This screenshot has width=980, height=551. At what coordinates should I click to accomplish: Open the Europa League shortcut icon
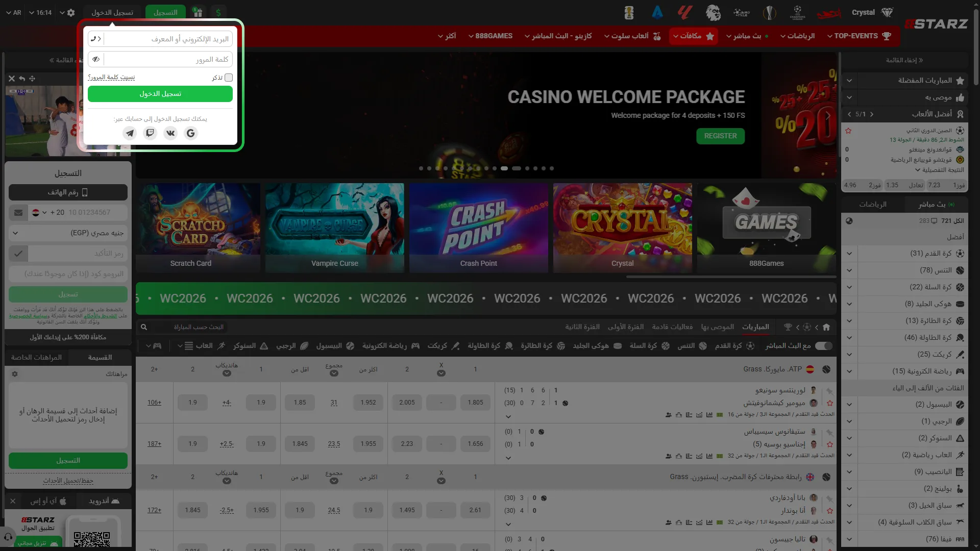[x=769, y=12]
